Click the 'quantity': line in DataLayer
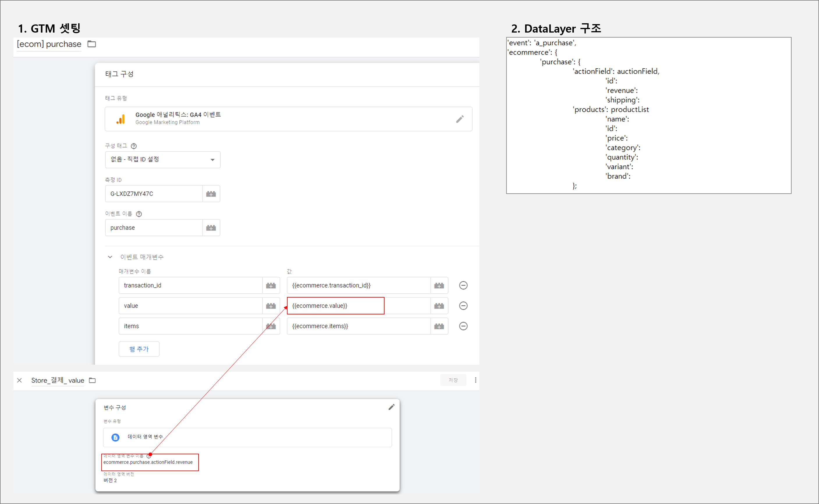 (x=622, y=157)
